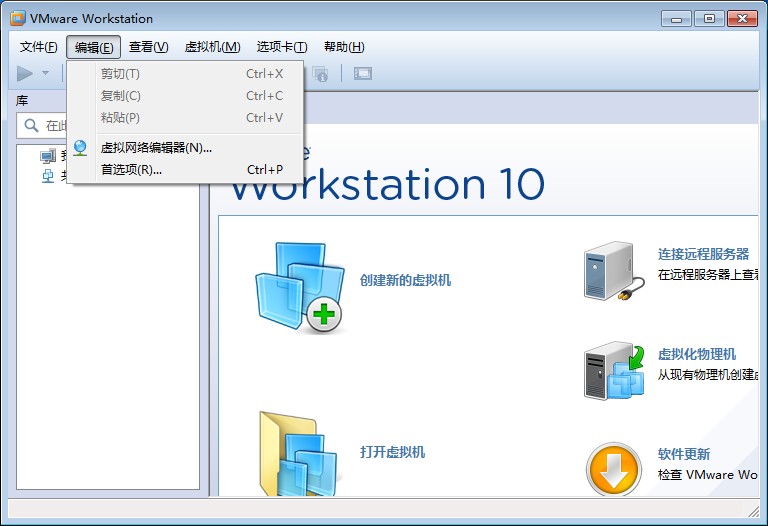Select 剪切(T) in the edit menu
The height and width of the screenshot is (526, 768).
click(185, 74)
